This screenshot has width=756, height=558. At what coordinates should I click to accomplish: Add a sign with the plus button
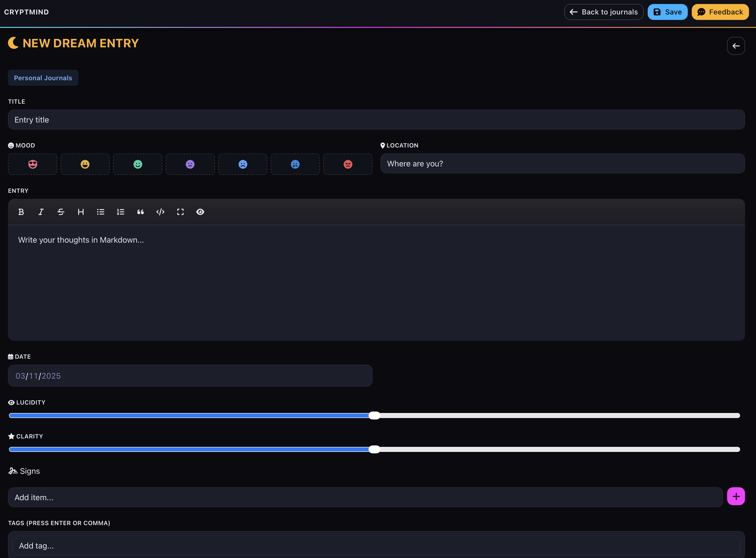pos(736,496)
